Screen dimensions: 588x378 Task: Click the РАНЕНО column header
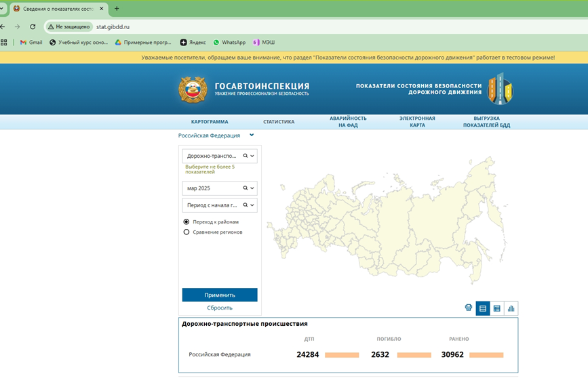(x=459, y=339)
